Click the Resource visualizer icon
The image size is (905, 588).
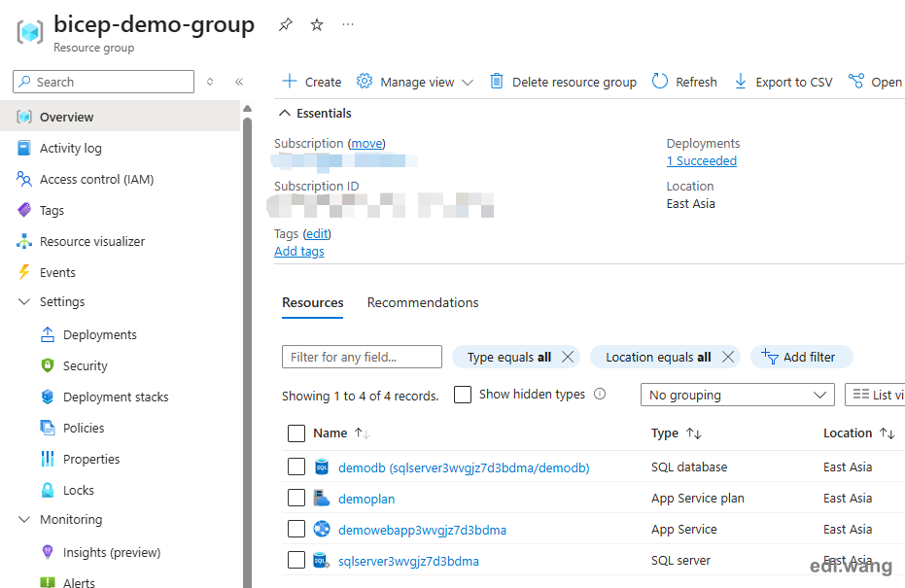24,241
